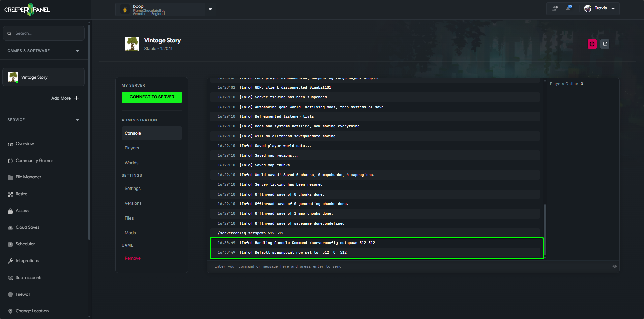Click the console log scrollbar

click(545, 229)
